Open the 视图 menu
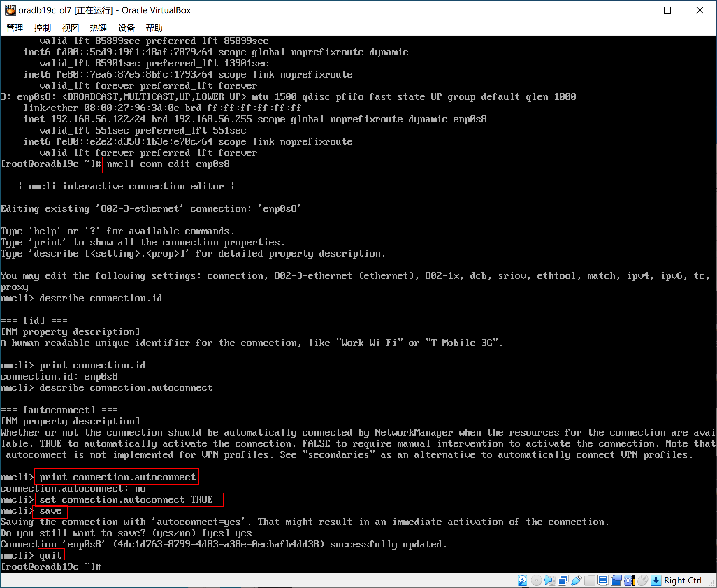The height and width of the screenshot is (588, 717). (71, 28)
